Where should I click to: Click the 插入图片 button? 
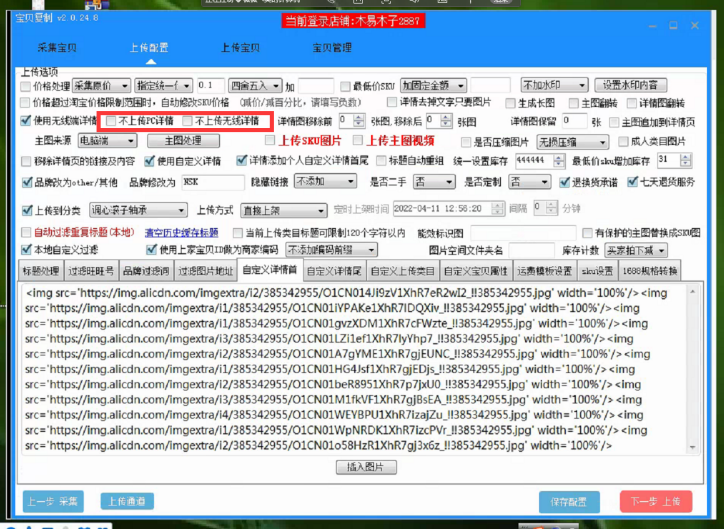pos(366,467)
